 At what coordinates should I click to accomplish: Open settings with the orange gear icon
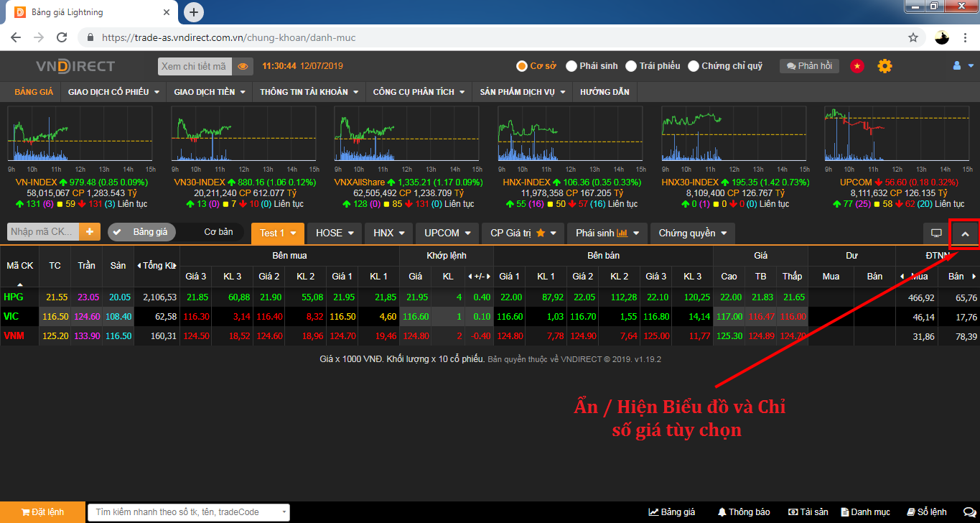pos(885,66)
